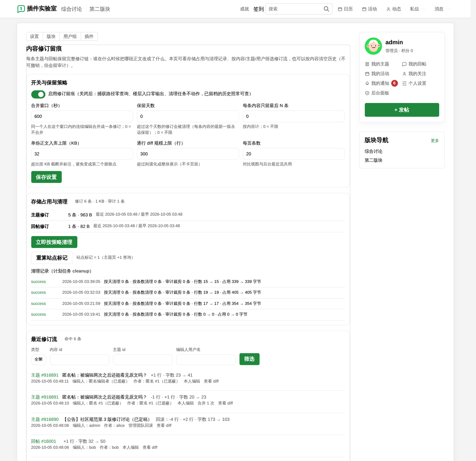Open 第二版块 in top navigation

click(100, 9)
